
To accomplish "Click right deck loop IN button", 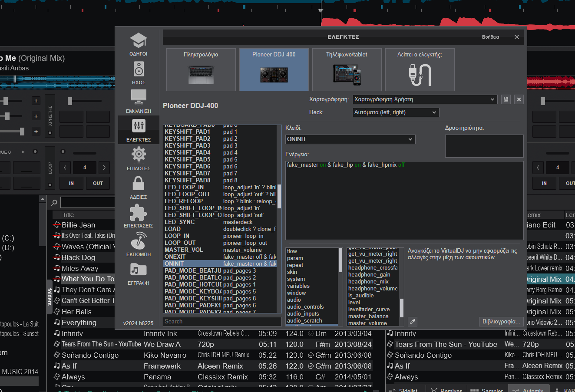I will [x=544, y=183].
